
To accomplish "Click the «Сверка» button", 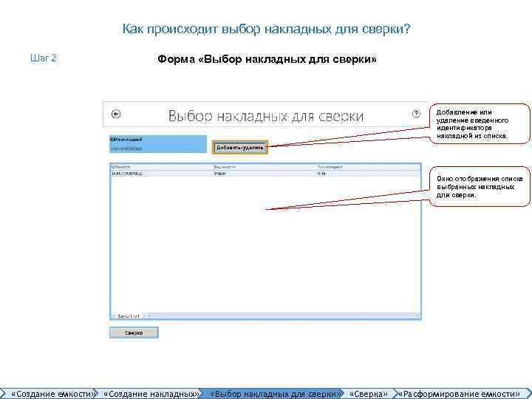I will click(x=134, y=332).
